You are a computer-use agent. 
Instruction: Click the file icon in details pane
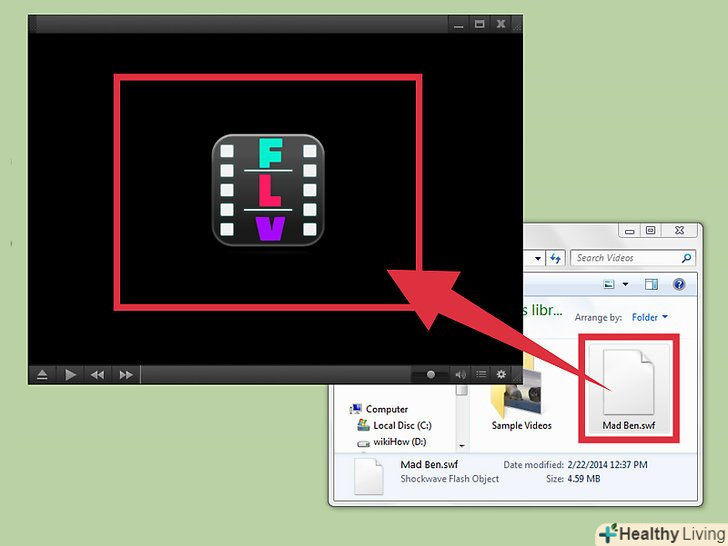[369, 476]
